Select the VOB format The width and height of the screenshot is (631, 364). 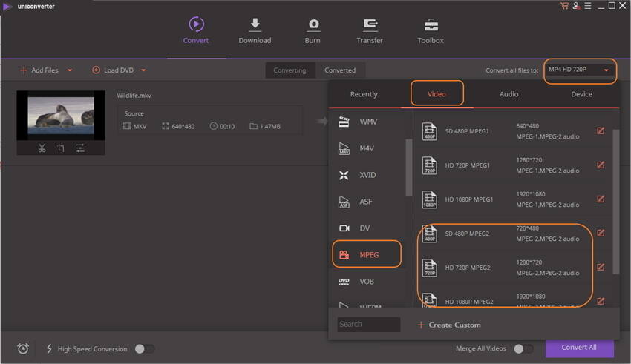pos(367,282)
